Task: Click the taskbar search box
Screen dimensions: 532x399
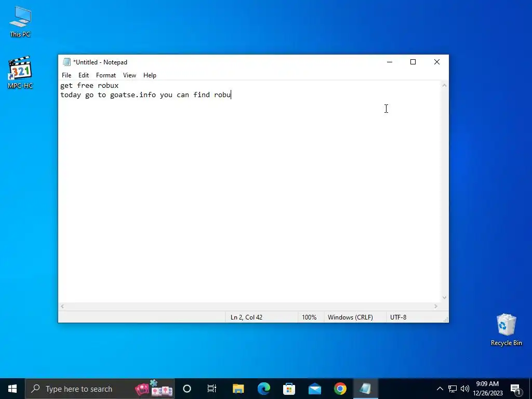Action: [100, 389]
